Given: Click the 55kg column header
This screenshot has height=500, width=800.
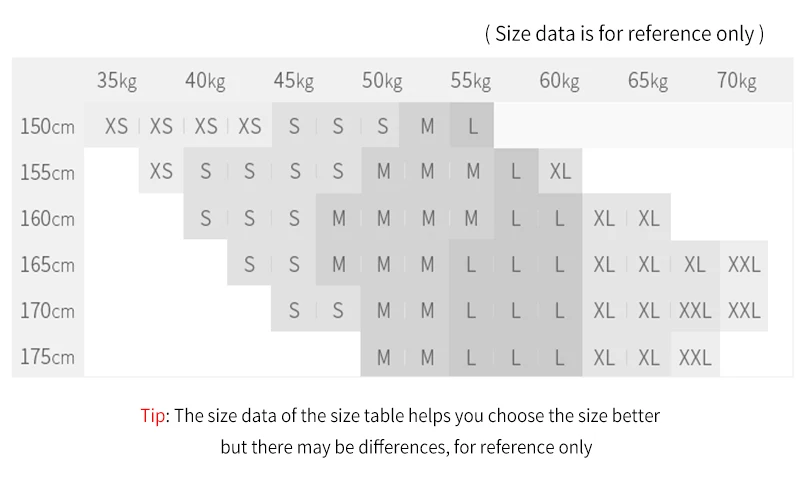Looking at the screenshot, I should [471, 81].
